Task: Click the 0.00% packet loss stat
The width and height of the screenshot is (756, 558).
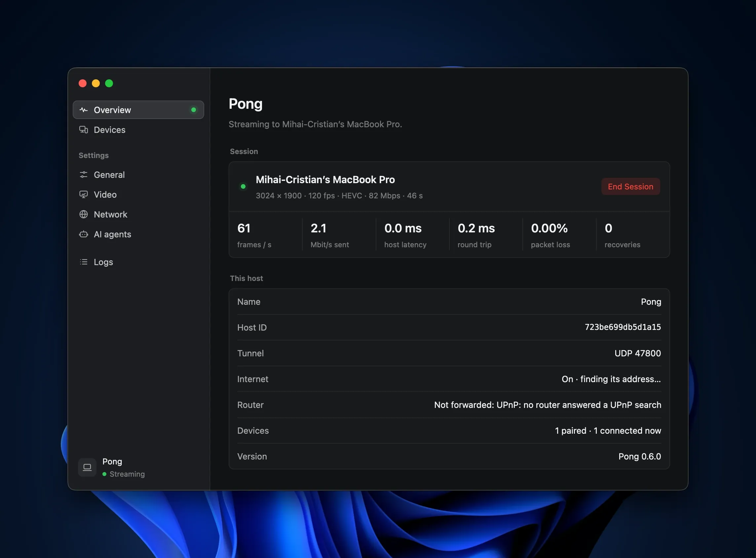Action: (x=559, y=235)
